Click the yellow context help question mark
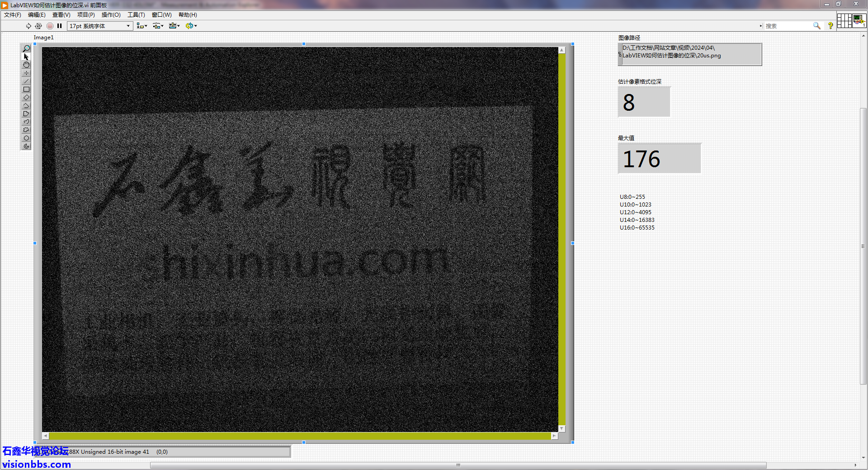The image size is (868, 470). click(830, 26)
